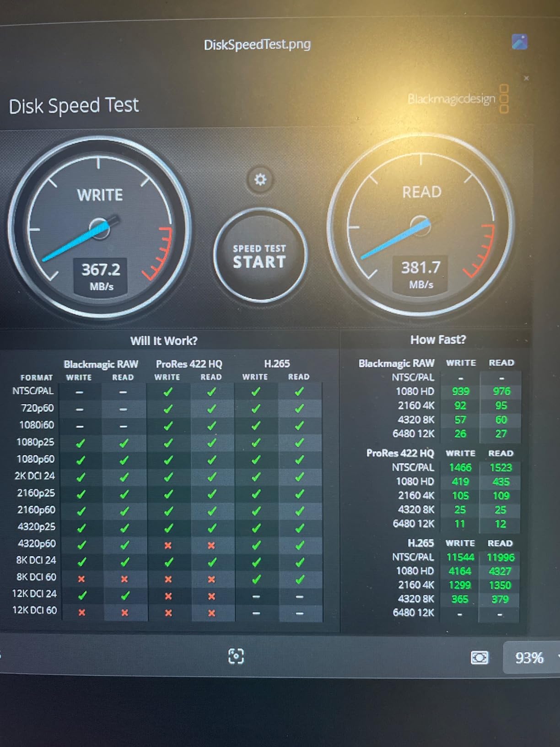The height and width of the screenshot is (747, 560).
Task: Click the Will It Work? panel heading
Action: 164,341
